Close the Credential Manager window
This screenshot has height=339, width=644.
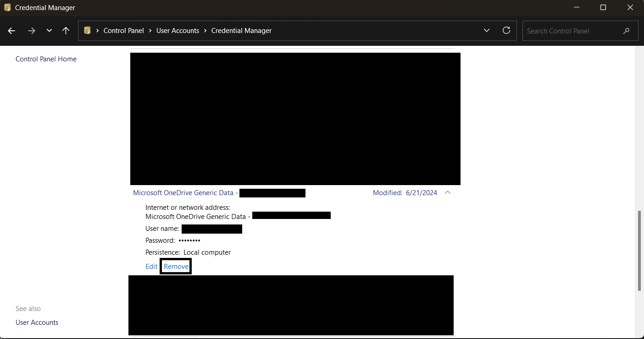[630, 8]
